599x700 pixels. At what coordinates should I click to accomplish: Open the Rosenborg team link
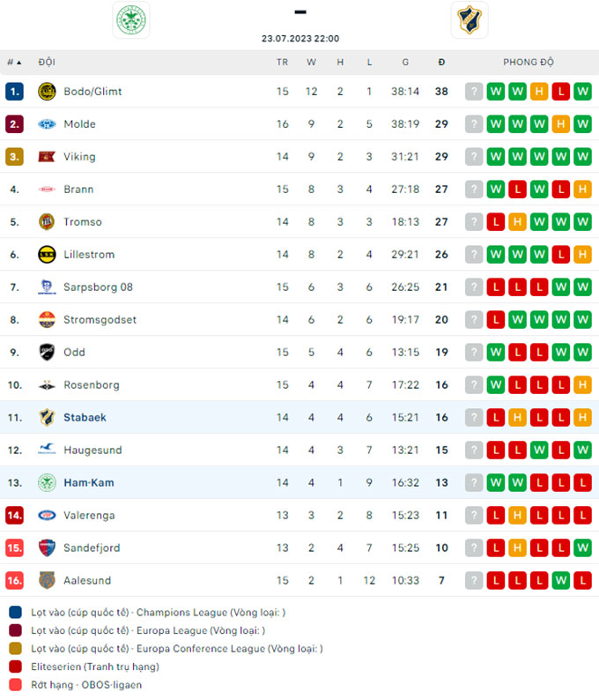pyautogui.click(x=92, y=384)
